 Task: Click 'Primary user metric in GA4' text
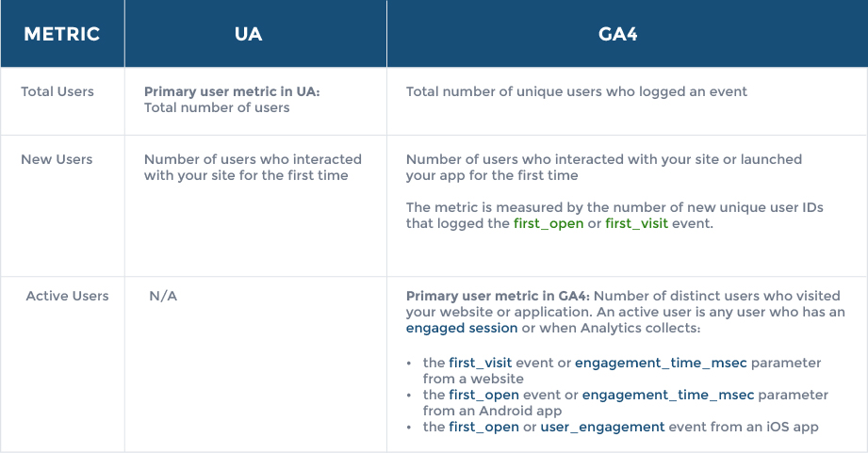(498, 296)
